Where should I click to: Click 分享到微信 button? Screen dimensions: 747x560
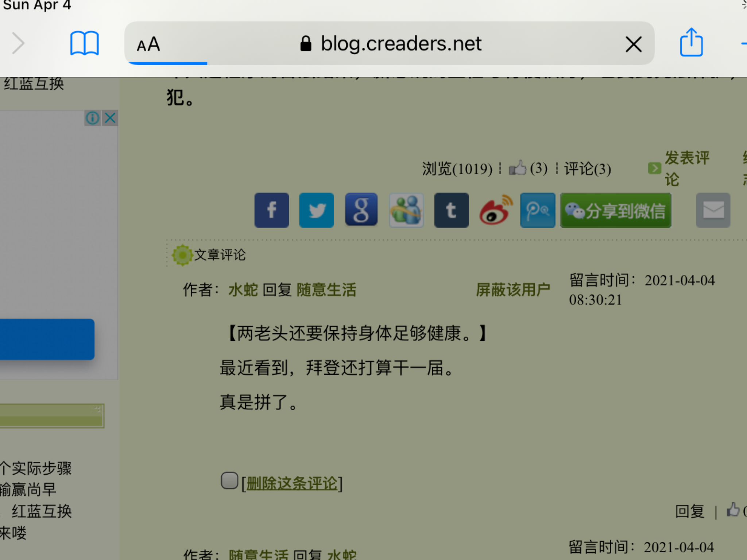[x=615, y=210]
